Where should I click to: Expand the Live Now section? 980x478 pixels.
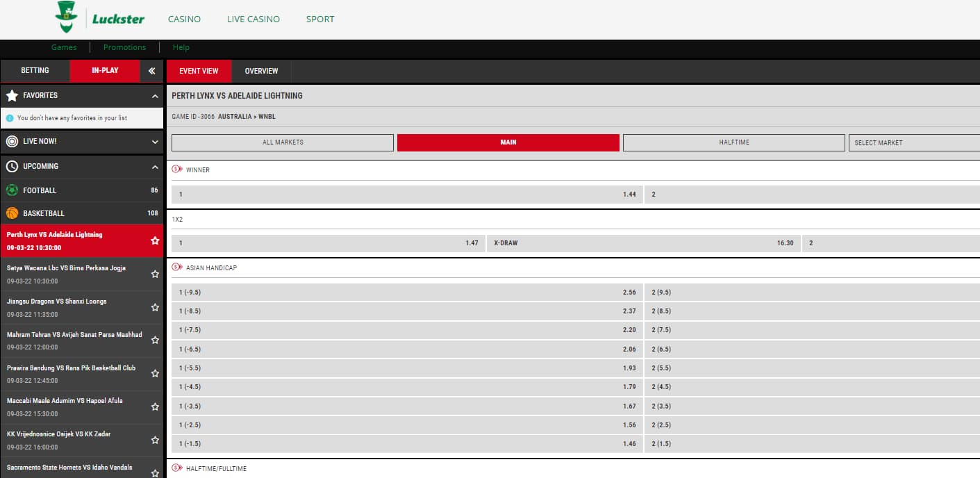[x=155, y=142]
